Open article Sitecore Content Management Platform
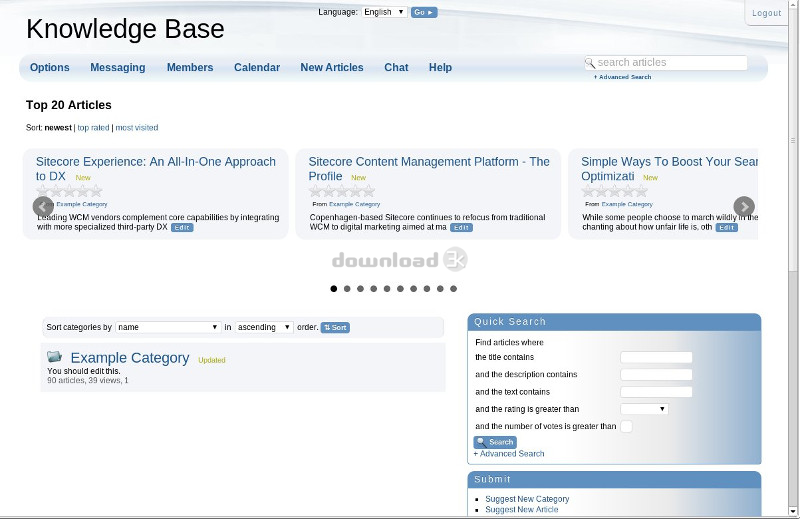Image resolution: width=800 pixels, height=519 pixels. pyautogui.click(x=429, y=168)
